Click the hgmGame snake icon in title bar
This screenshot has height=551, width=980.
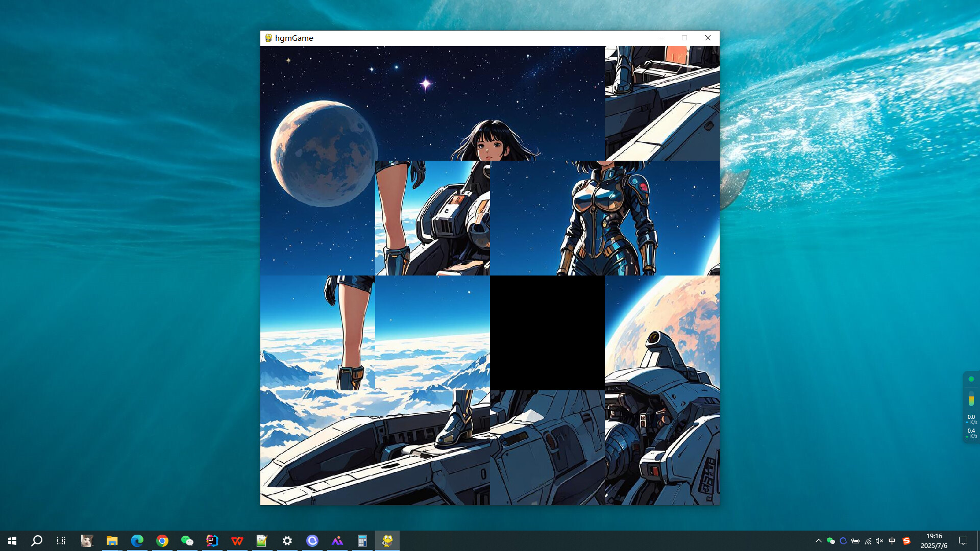point(268,38)
